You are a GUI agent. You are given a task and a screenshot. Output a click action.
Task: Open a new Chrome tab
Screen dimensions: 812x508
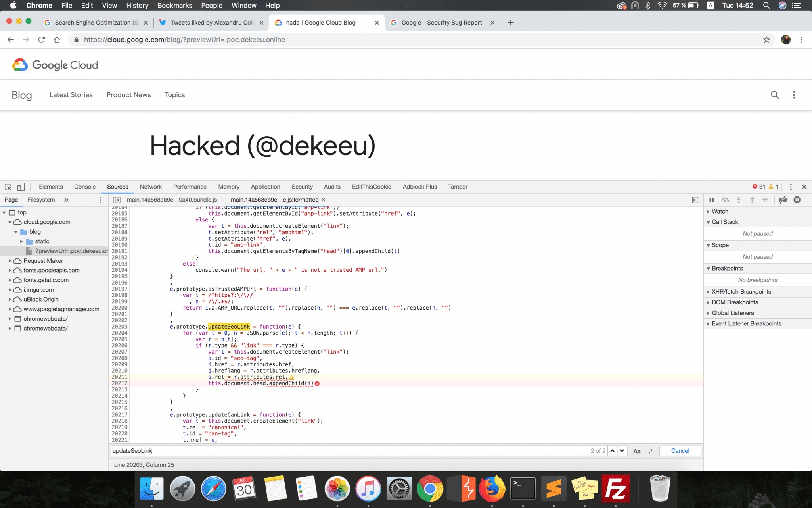pyautogui.click(x=511, y=23)
